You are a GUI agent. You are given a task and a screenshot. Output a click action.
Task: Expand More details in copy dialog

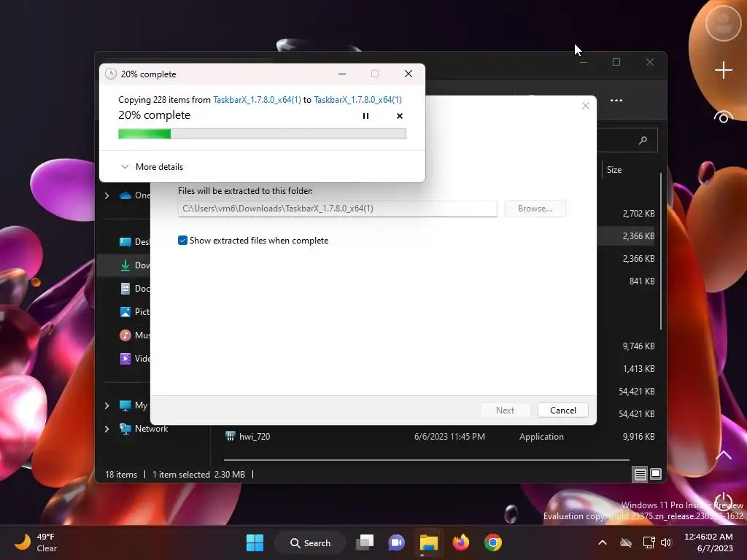[152, 167]
